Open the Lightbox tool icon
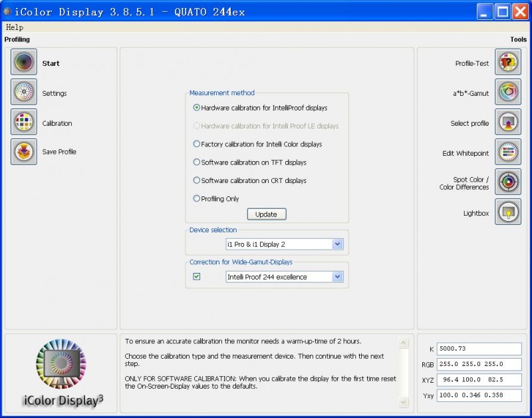Screen dimensions: 532x418 [508, 212]
